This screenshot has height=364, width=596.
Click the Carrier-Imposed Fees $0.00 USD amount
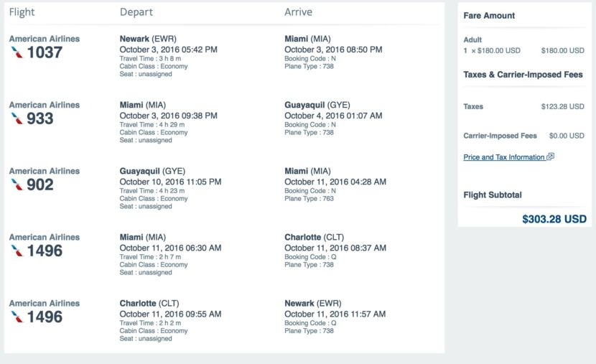click(566, 136)
